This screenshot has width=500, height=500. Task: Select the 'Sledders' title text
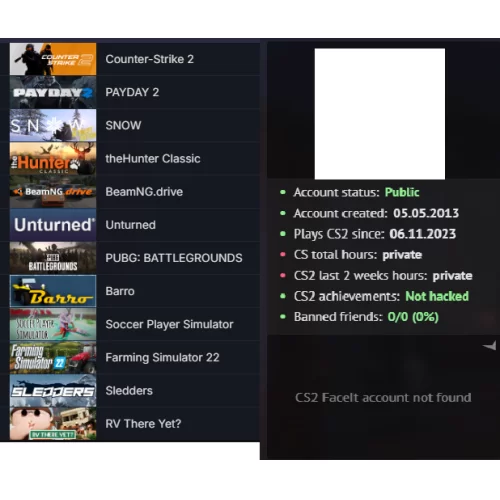(x=129, y=391)
